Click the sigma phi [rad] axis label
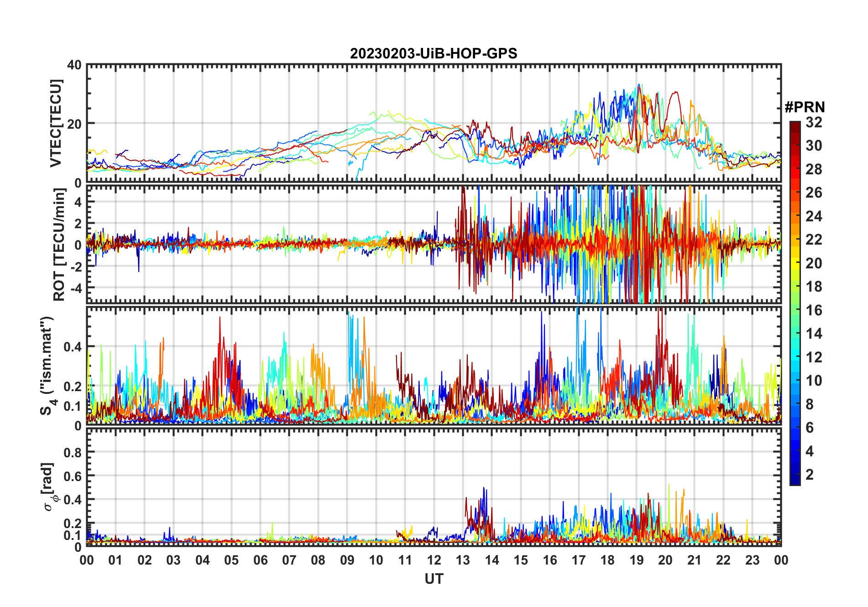The height and width of the screenshot is (607, 868). click(49, 487)
